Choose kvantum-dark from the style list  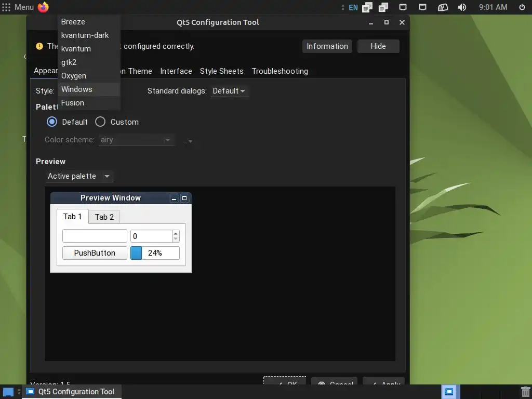[89, 35]
